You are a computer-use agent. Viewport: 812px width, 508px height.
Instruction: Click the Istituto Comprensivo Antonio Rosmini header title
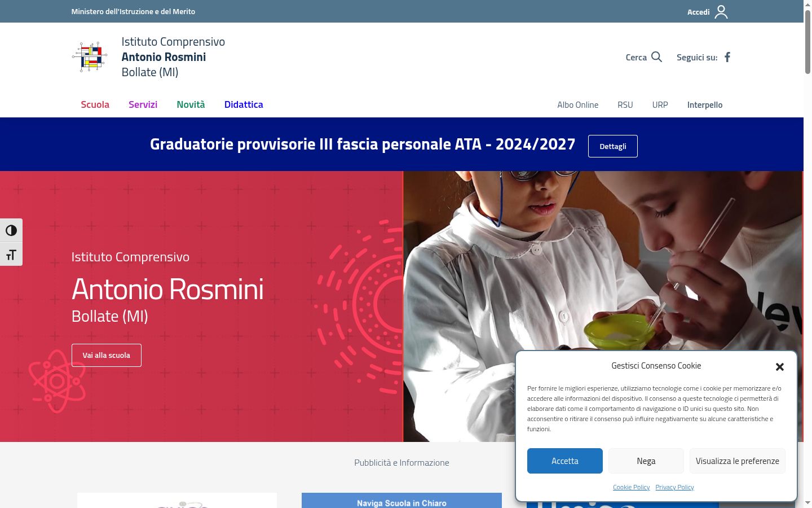173,56
